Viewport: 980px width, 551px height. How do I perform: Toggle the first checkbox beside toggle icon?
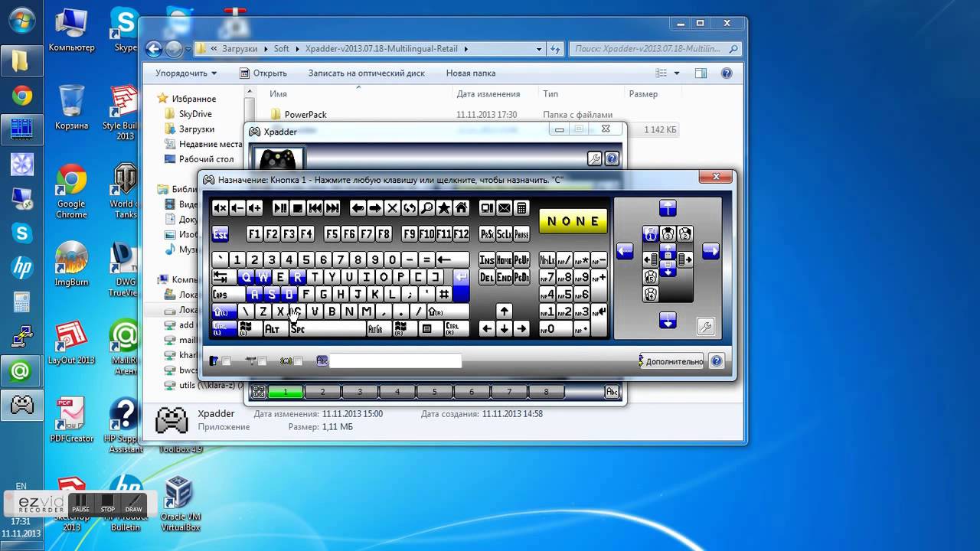(227, 361)
